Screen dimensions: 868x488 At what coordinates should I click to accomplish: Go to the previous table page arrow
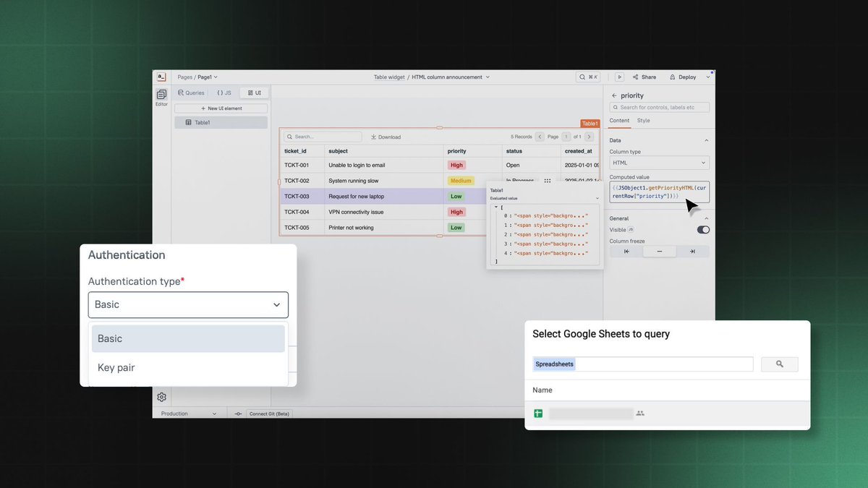click(x=540, y=137)
